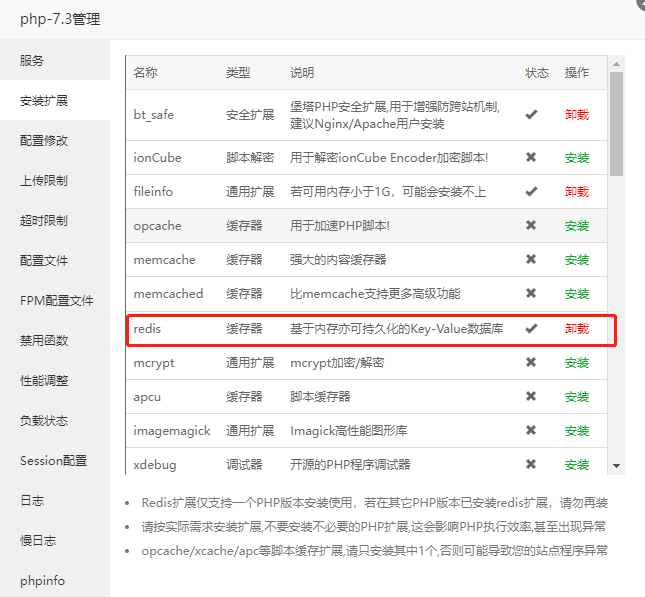Screen dimensions: 645x597
Task: Install apcu extension
Action: 577,397
